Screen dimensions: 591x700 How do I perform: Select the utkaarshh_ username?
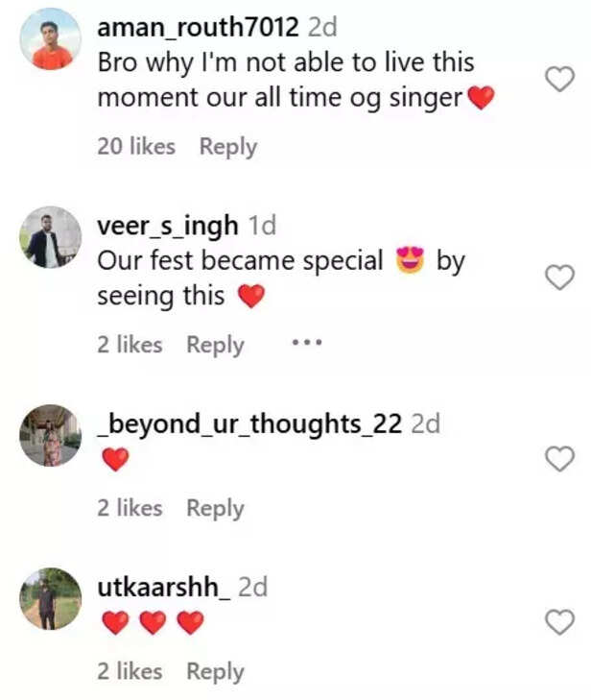point(163,587)
